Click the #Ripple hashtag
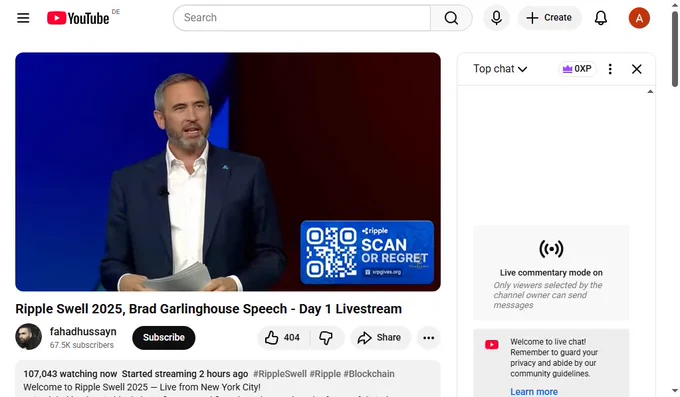The width and height of the screenshot is (680, 397). (x=325, y=374)
